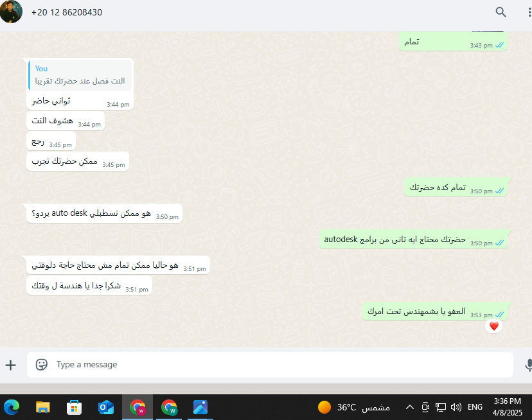Viewport: 532px width, 420px height.
Task: Switch to the active Chrome window with red badge
Action: [x=137, y=407]
